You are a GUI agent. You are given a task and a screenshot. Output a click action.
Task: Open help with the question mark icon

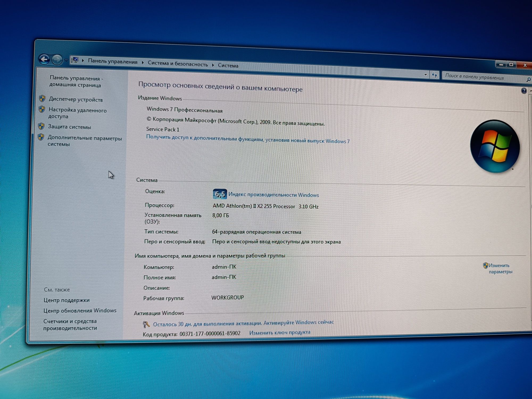tap(523, 91)
